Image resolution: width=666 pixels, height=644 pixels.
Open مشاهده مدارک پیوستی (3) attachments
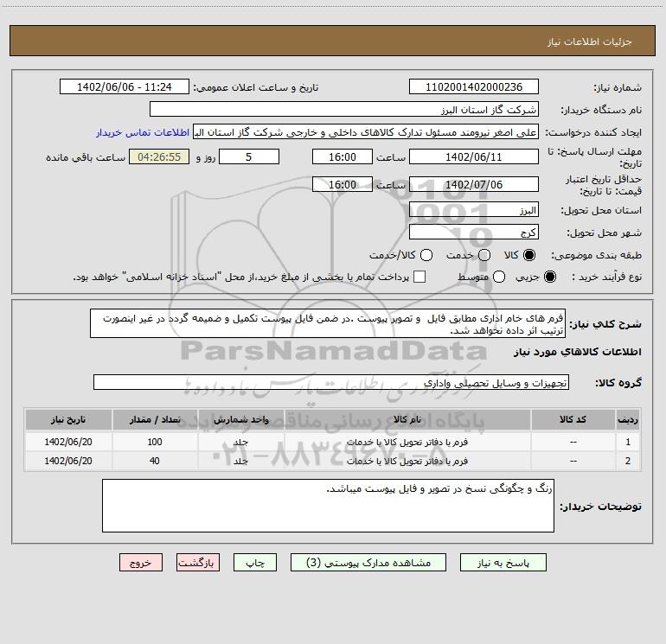coord(368,563)
